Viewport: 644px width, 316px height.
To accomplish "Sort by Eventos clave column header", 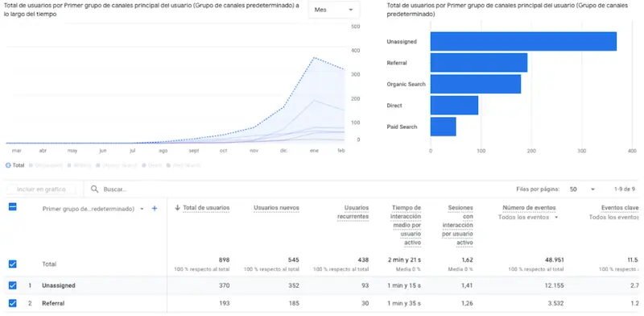I will 620,208.
